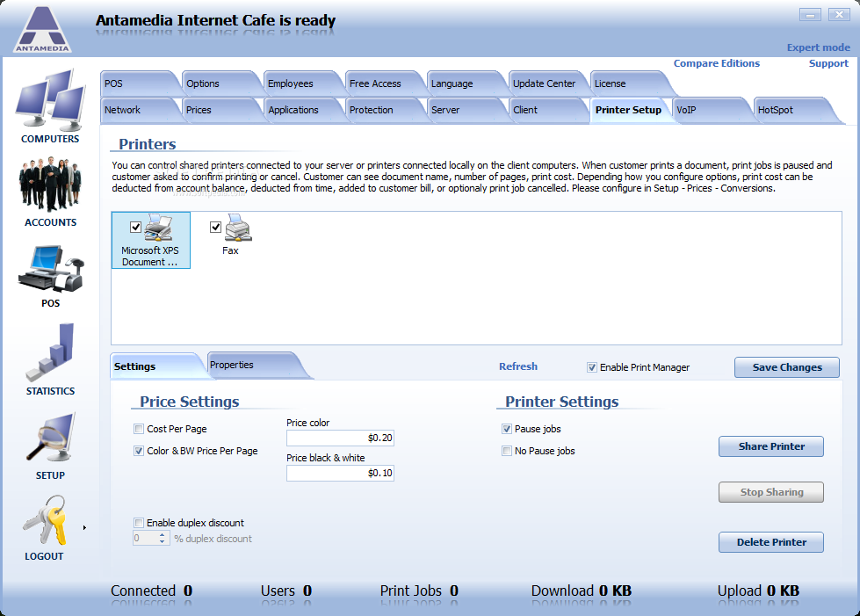This screenshot has height=616, width=860.
Task: Open the Computers section icon
Action: click(x=50, y=100)
